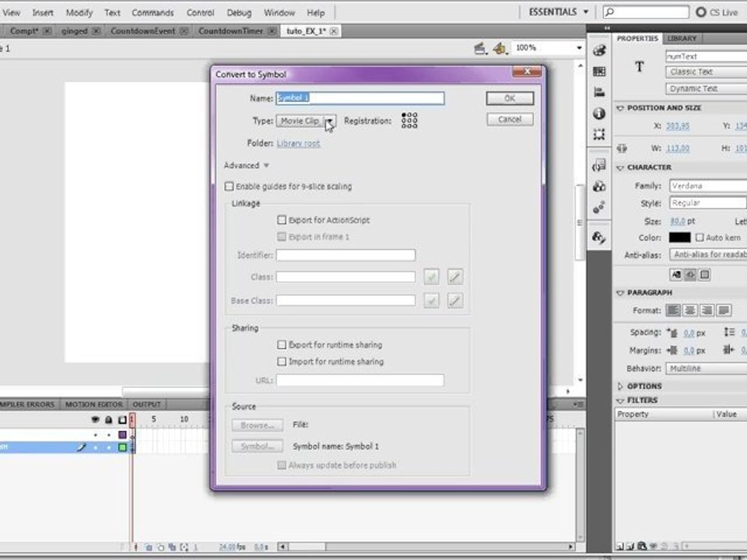Screen dimensions: 747x560
Task: Click Show all layers as outlines icon
Action: coord(122,419)
